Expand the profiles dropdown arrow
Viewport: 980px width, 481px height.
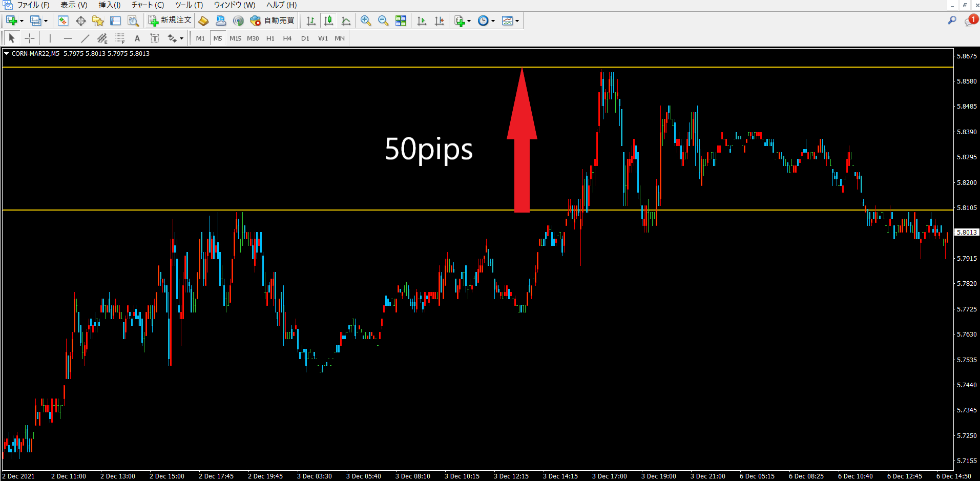point(46,21)
